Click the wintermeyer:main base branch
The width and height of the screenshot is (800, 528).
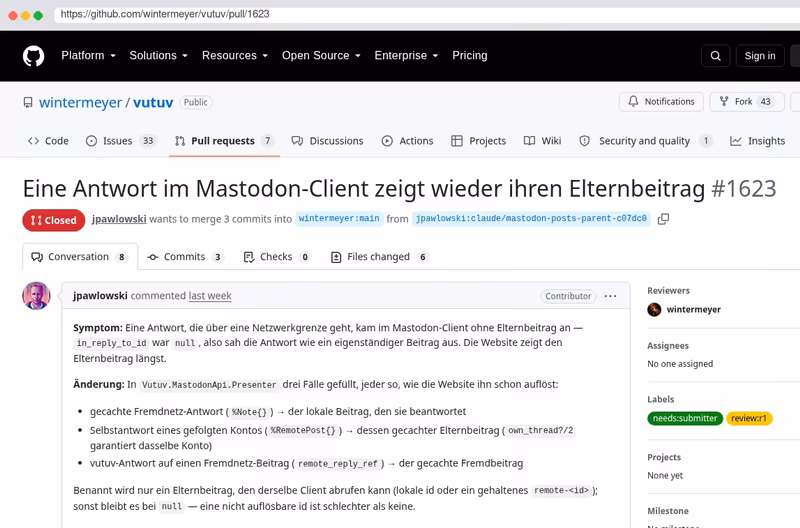point(339,218)
